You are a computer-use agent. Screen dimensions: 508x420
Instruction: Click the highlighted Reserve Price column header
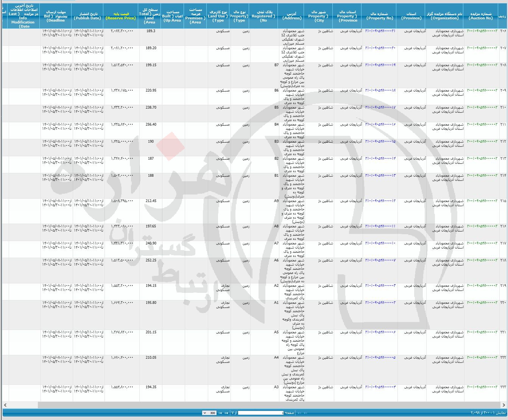[121, 16]
